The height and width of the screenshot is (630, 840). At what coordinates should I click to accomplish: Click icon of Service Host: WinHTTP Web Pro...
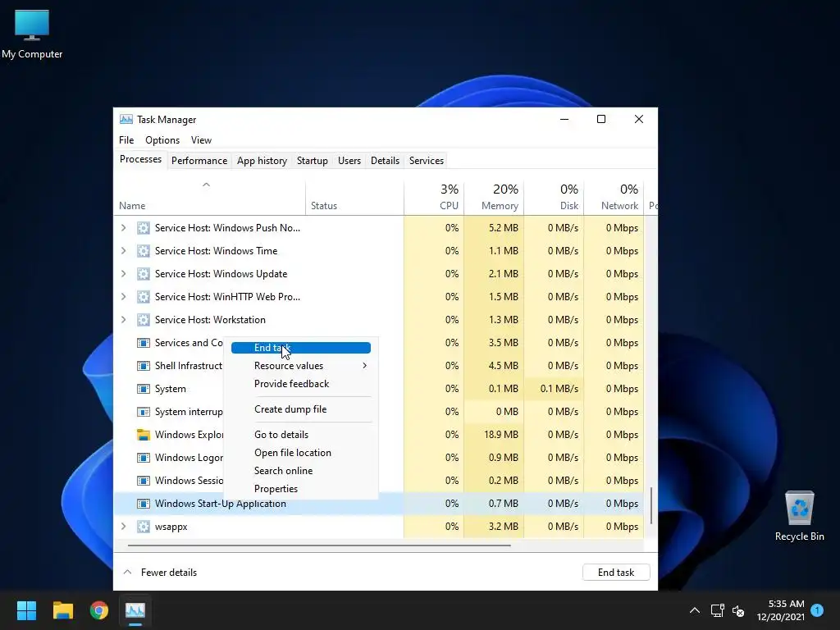(143, 297)
